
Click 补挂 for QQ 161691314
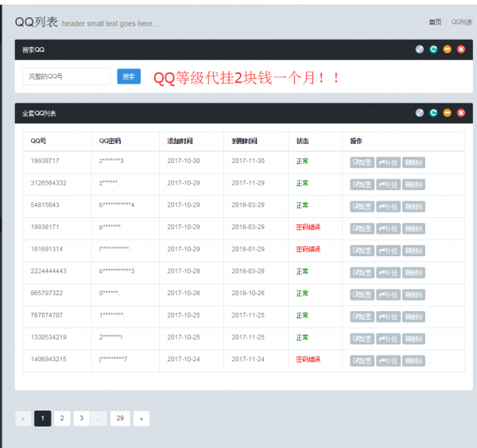point(388,251)
